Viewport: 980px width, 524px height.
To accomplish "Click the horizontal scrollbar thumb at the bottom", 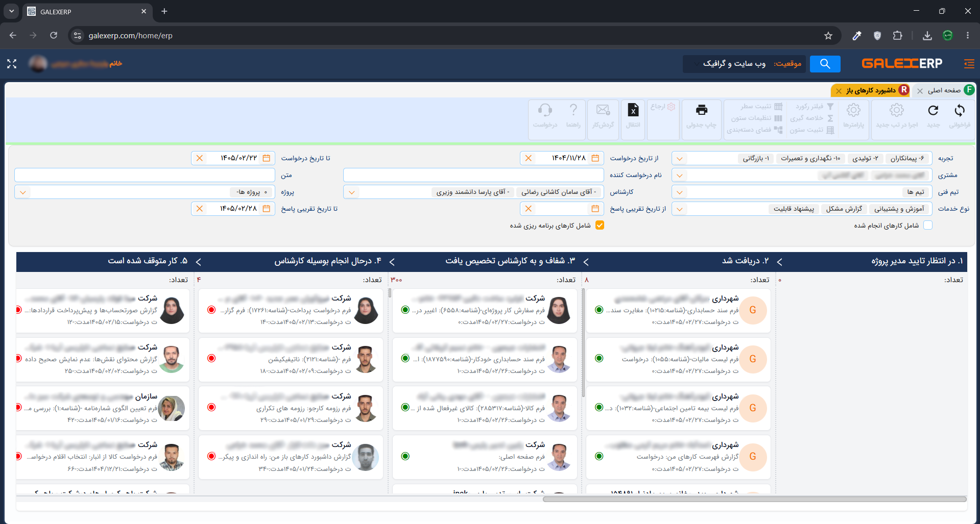I will coord(754,499).
